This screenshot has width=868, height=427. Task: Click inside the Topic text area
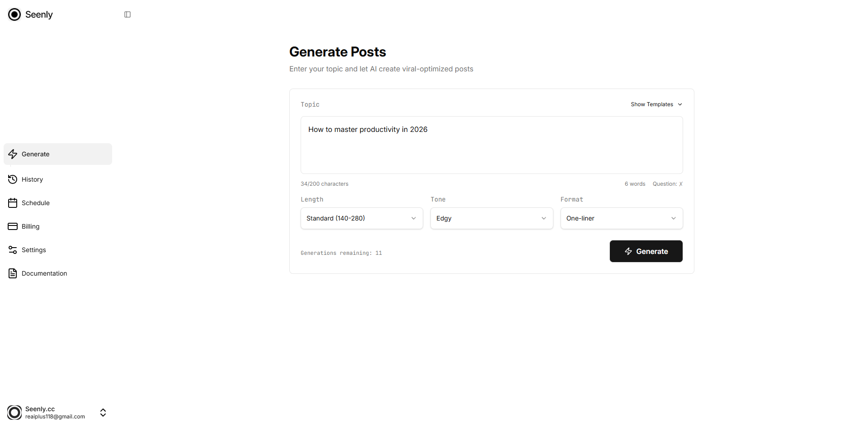(x=491, y=145)
